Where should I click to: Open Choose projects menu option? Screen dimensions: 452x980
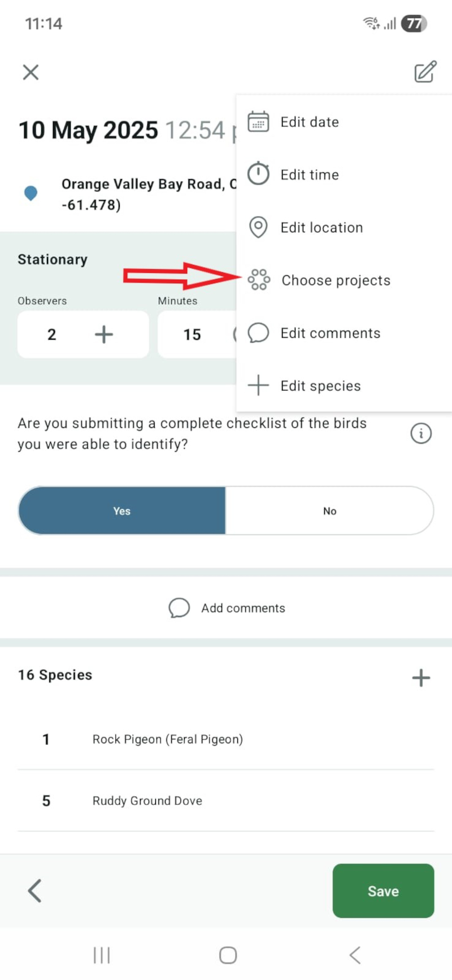[336, 280]
